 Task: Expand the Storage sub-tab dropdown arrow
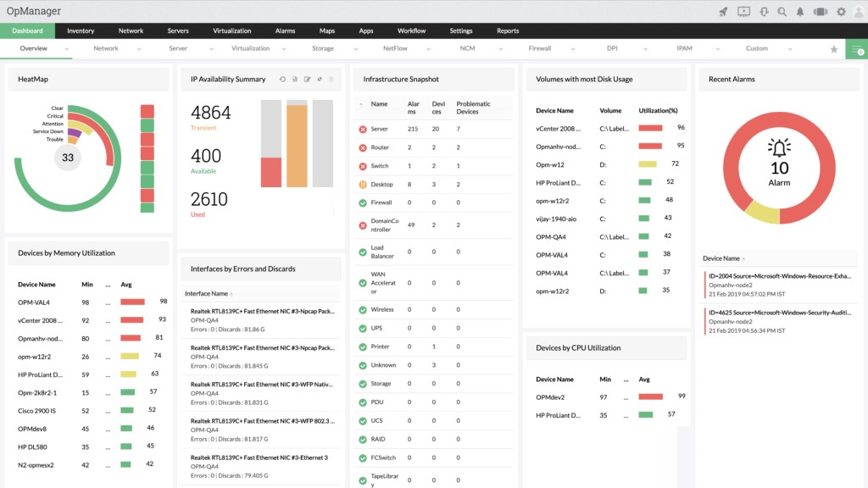(356, 49)
